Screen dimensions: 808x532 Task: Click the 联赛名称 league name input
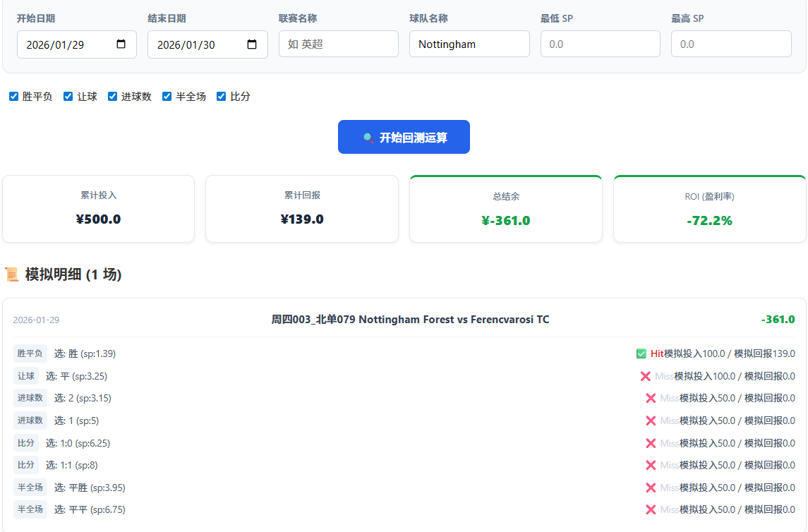pos(338,44)
